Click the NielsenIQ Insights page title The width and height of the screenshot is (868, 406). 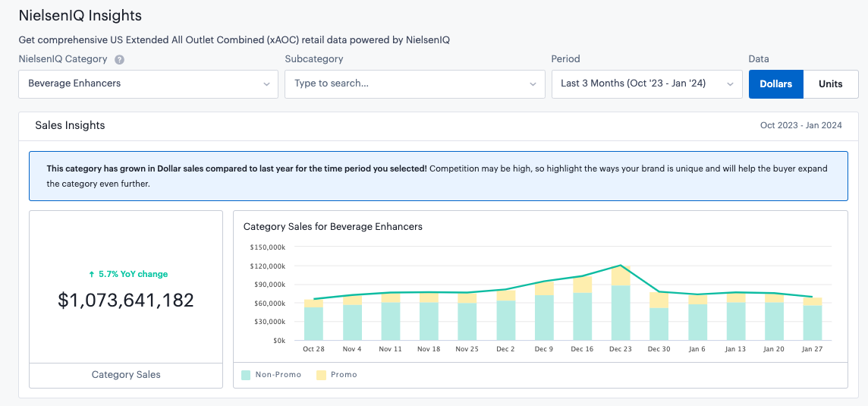80,15
